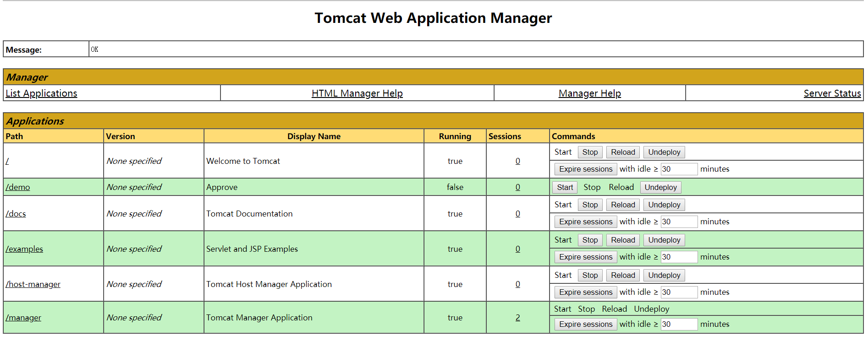Expire sessions for Welcome to Tomcat
This screenshot has height=341, width=868.
[x=586, y=169]
